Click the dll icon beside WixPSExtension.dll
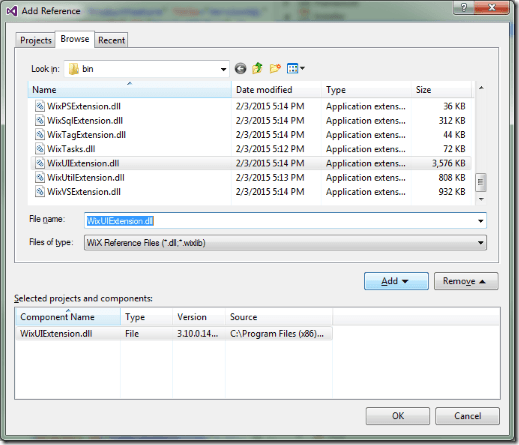 coord(40,106)
